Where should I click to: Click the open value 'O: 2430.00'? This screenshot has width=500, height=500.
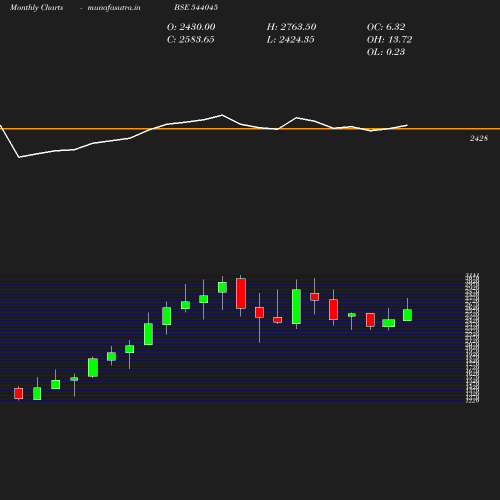tap(191, 27)
